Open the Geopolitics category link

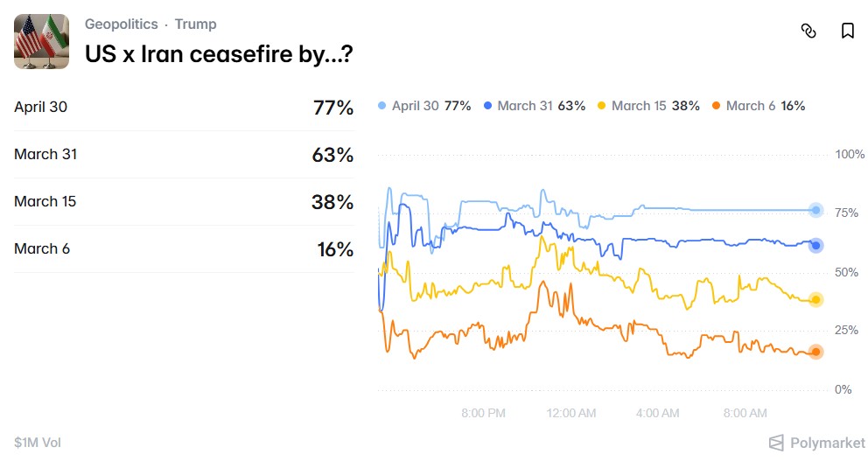coord(122,24)
